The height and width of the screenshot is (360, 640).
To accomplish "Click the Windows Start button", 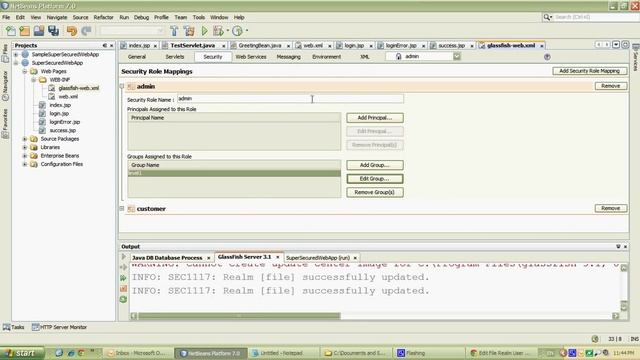I will [22, 353].
